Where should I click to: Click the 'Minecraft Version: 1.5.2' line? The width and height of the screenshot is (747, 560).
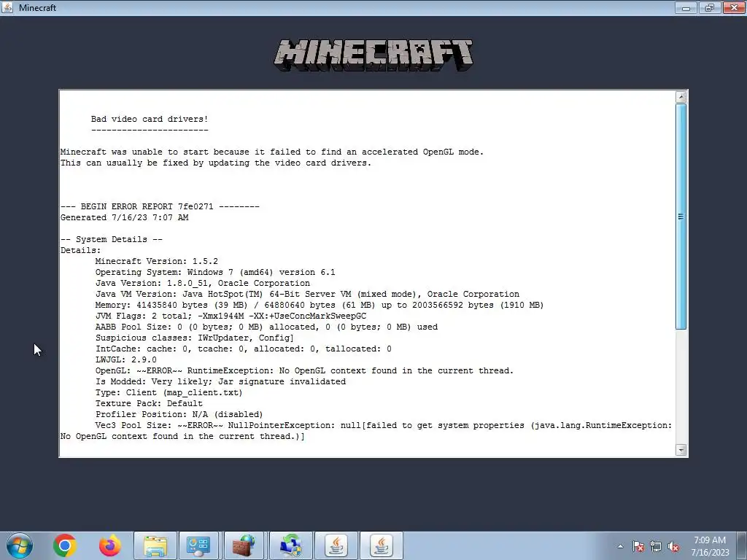click(157, 262)
